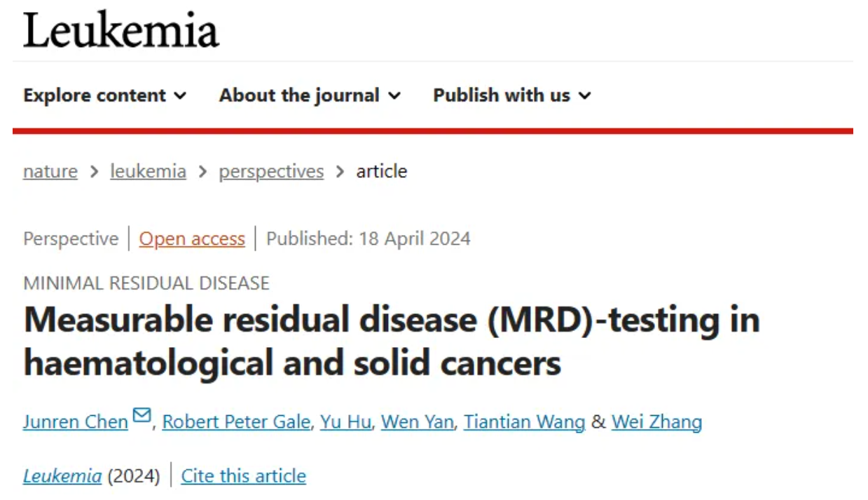The width and height of the screenshot is (868, 500).
Task: Click author Tiantian Wang's name
Action: 524,421
